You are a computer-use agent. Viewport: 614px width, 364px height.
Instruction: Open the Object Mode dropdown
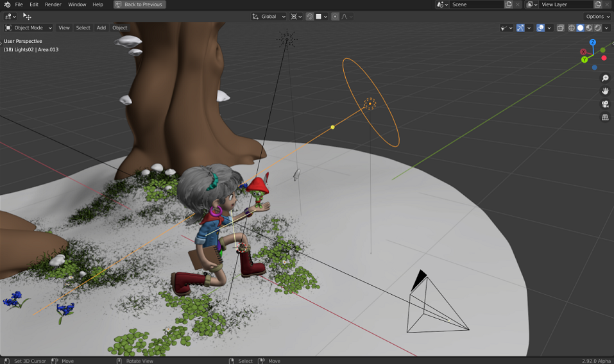(29, 28)
